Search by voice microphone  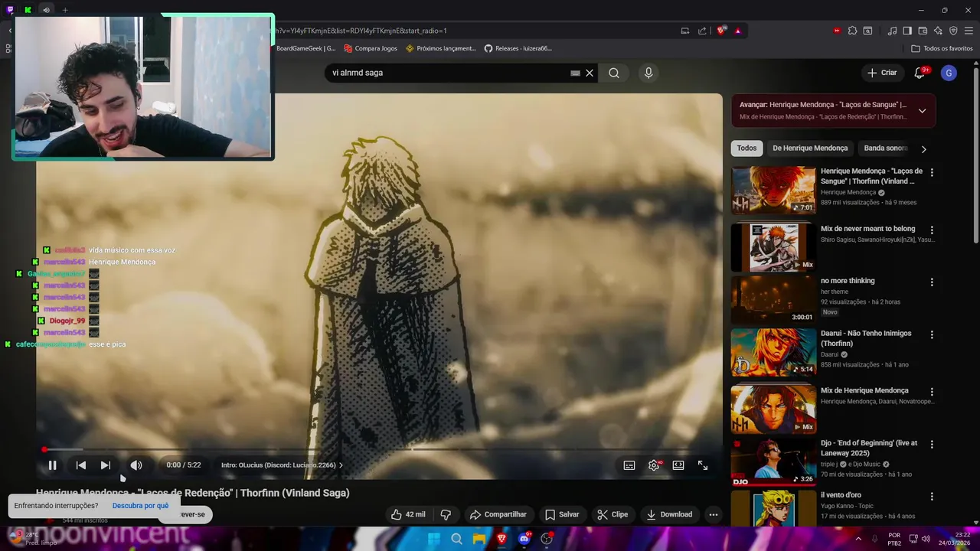click(648, 73)
